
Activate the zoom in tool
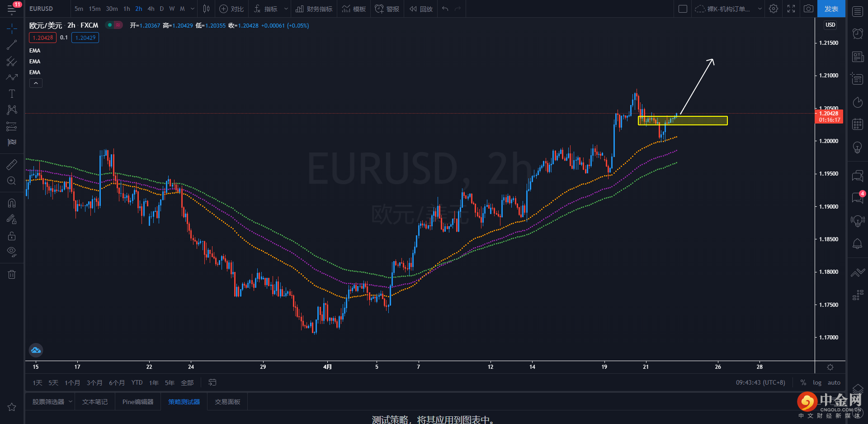coord(12,181)
